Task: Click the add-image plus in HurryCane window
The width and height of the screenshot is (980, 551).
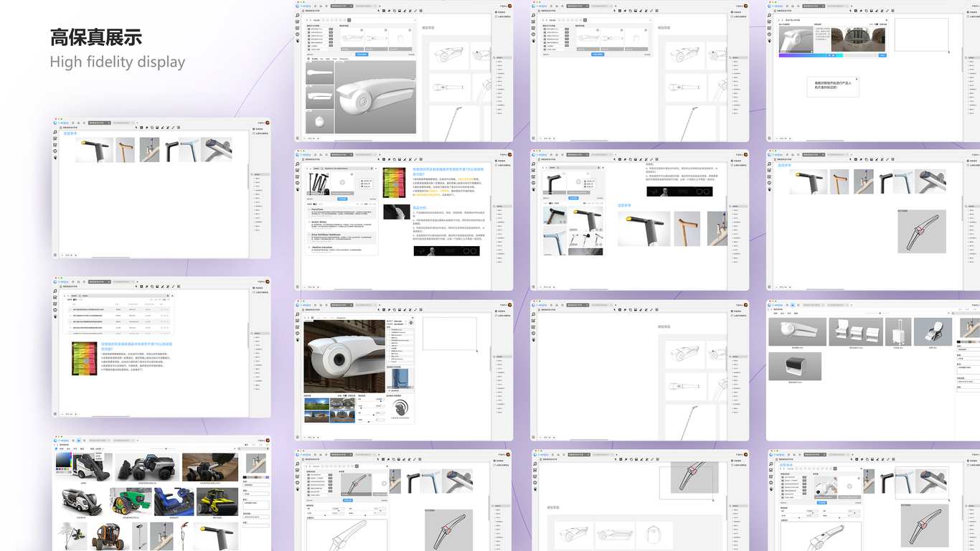Action: [x=342, y=182]
